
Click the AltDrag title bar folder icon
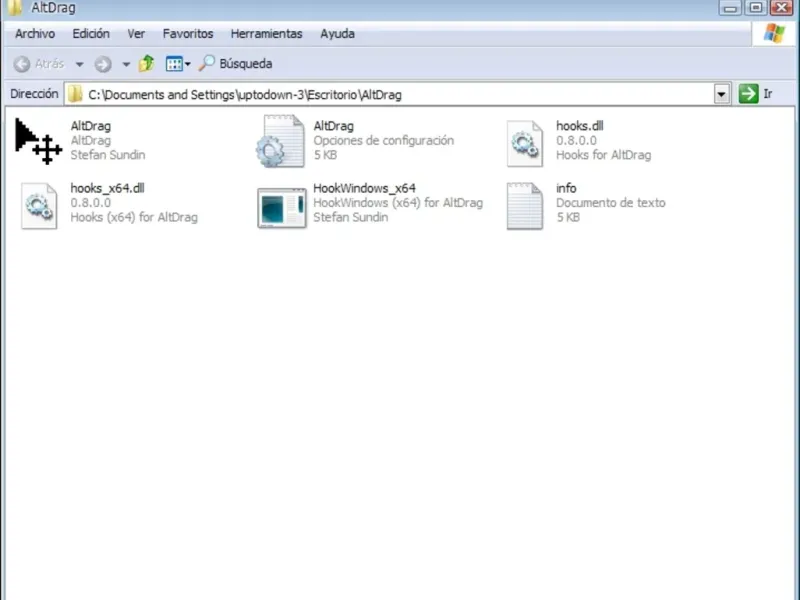click(14, 7)
